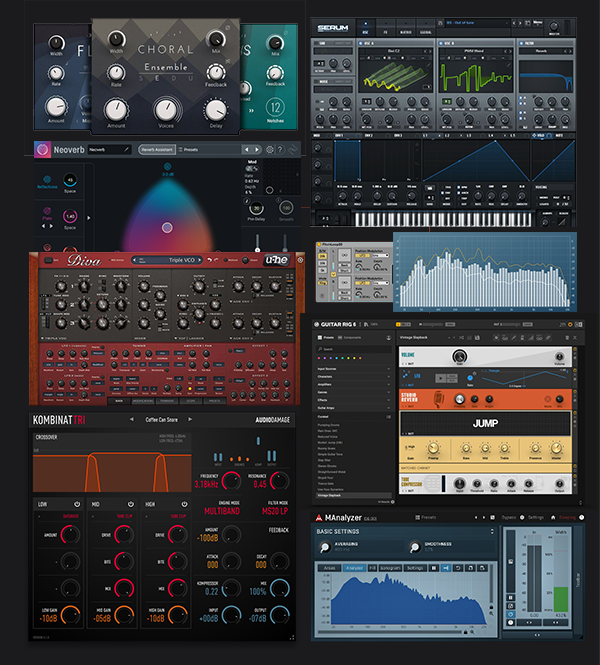Click the Kombinat Tri resize corner icon
600x665 pixels.
tap(292, 637)
